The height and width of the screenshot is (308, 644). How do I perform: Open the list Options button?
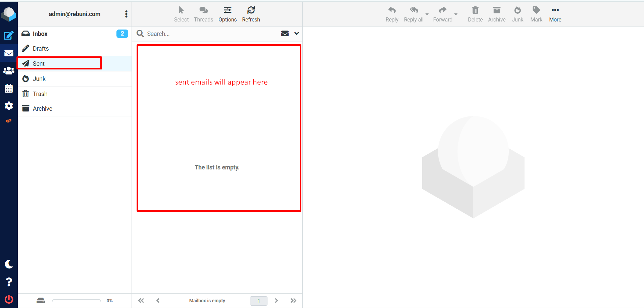coord(227,14)
